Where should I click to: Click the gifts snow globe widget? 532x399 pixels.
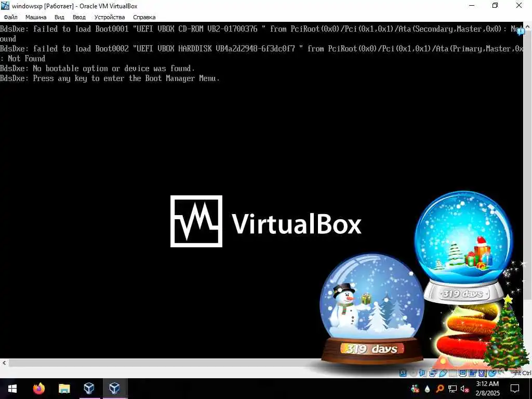click(x=463, y=247)
